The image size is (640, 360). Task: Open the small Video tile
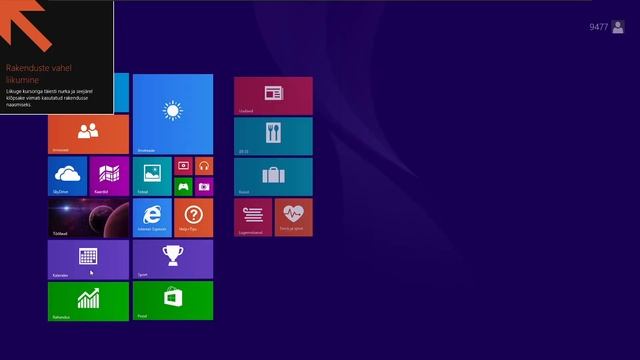[183, 166]
